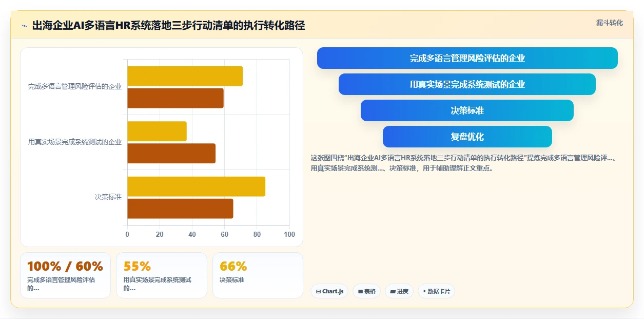The width and height of the screenshot is (644, 319).
Task: Click the 进度 tag chip
Action: point(399,291)
